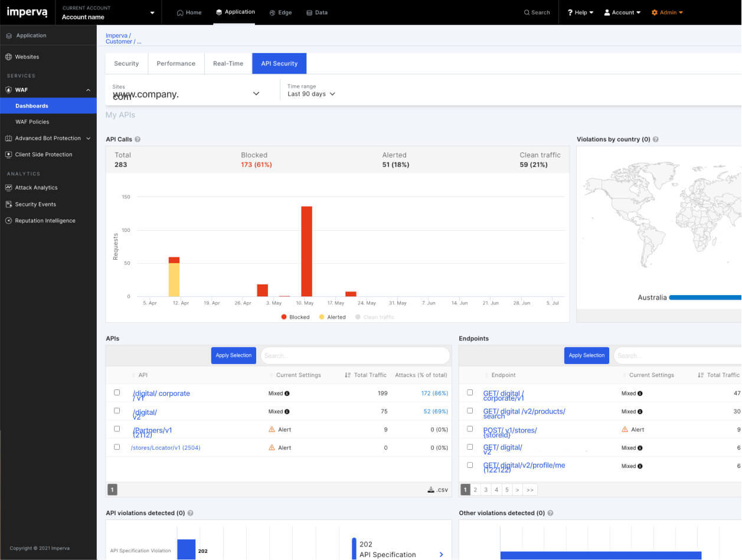Download the APIs table as CSV
This screenshot has height=560, width=742.
(x=437, y=489)
